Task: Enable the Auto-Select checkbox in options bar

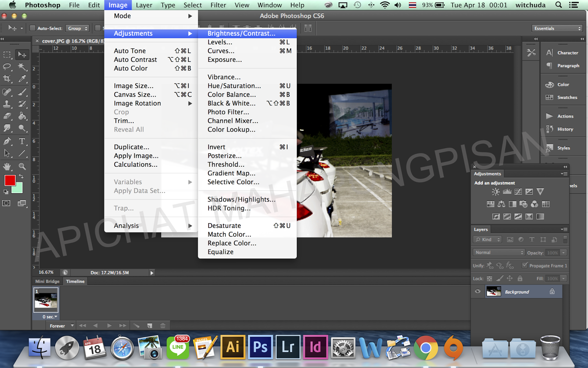Action: pos(33,28)
